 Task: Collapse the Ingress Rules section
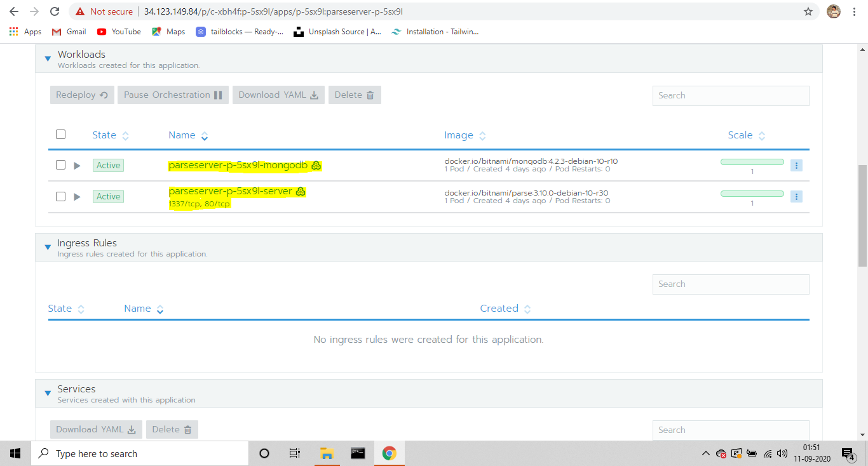48,248
